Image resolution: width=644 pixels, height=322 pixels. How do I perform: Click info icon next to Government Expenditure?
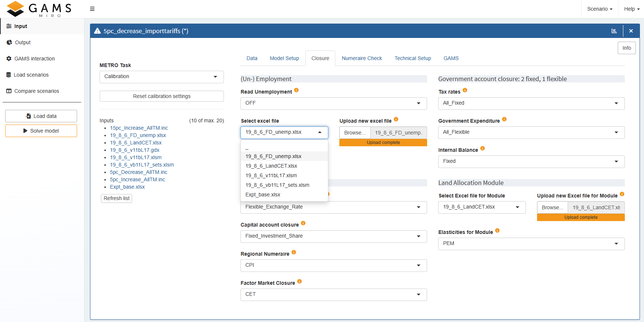504,119
